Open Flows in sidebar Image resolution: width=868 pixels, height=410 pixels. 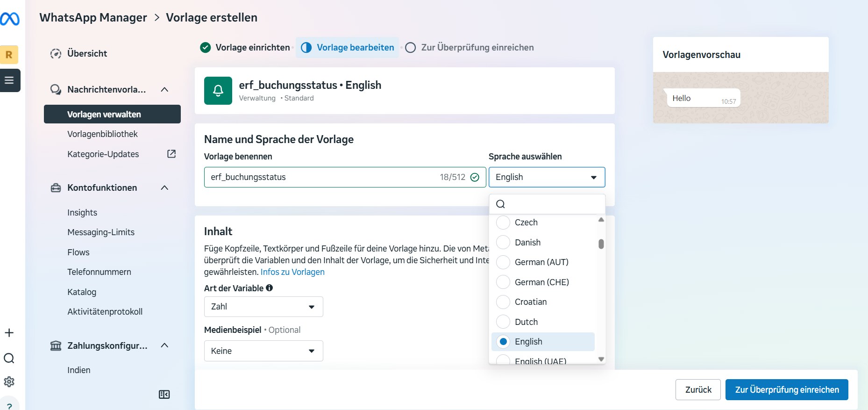(x=78, y=252)
